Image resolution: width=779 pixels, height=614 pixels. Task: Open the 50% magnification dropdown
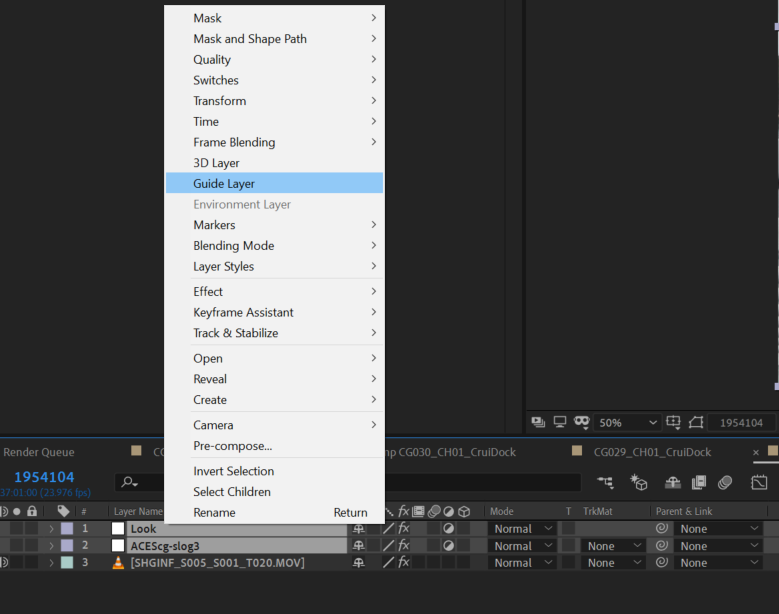(x=629, y=422)
